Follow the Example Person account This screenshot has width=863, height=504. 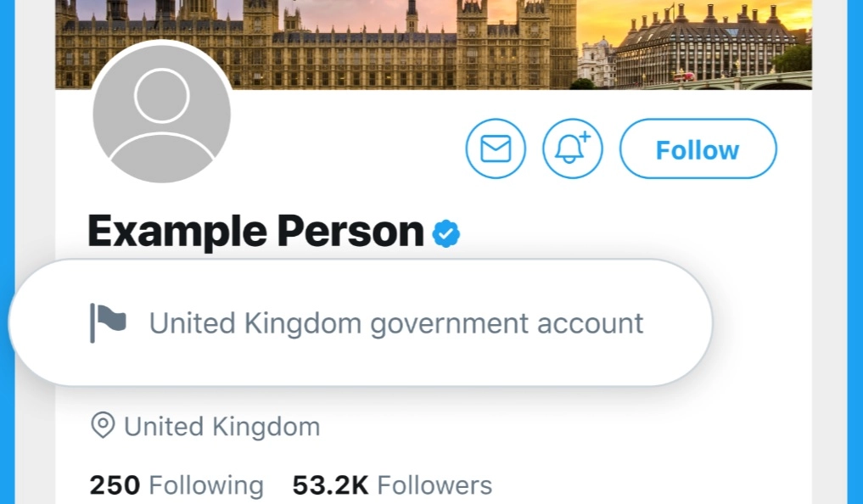[x=698, y=148]
